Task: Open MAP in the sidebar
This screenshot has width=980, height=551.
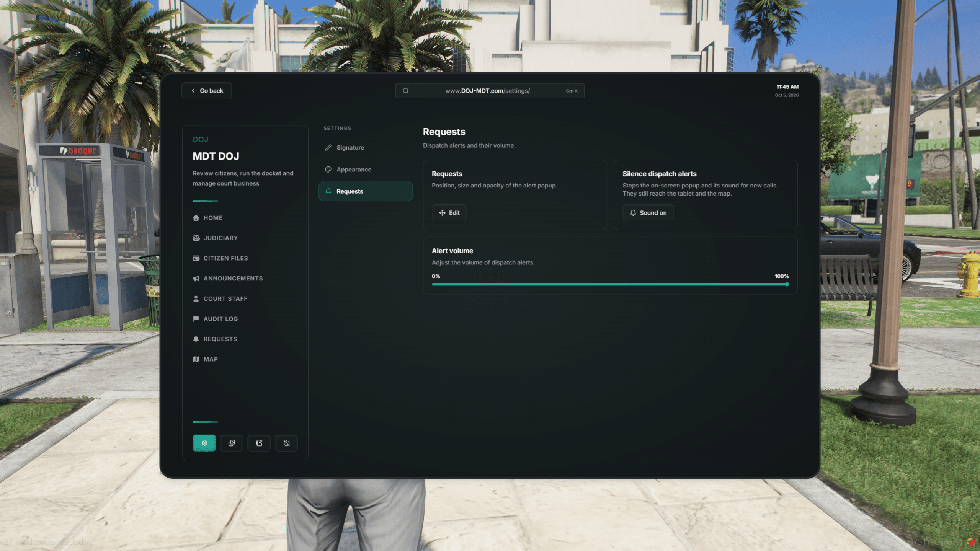Action: 205,359
